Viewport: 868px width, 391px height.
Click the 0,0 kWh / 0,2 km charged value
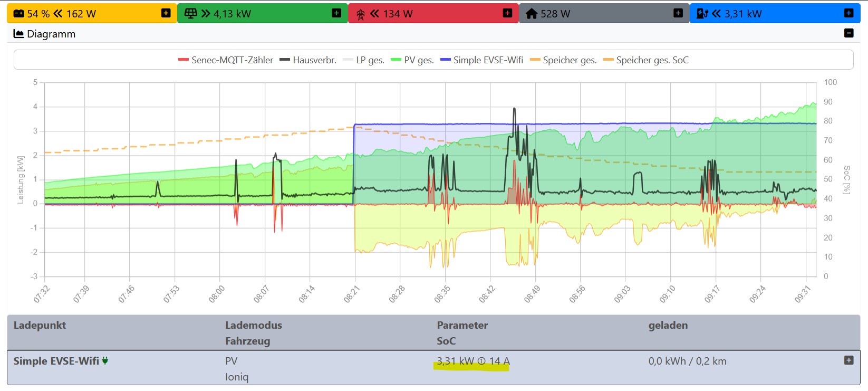click(x=687, y=361)
